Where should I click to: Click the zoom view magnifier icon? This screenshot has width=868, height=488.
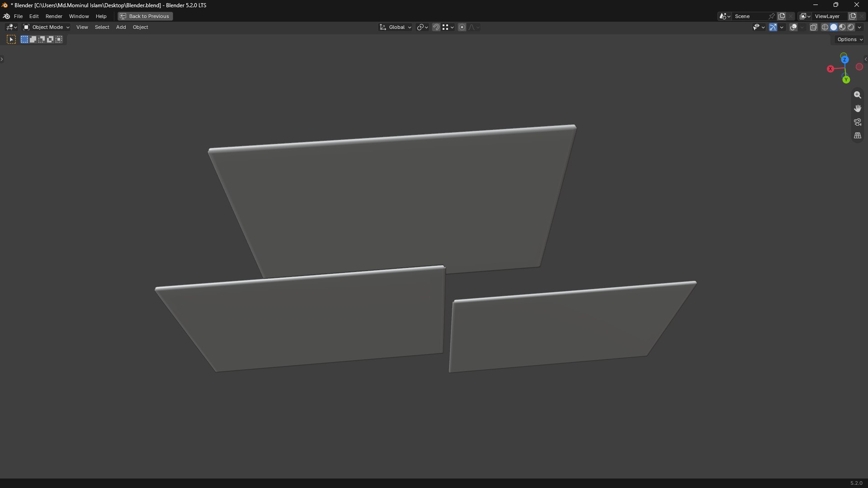857,95
